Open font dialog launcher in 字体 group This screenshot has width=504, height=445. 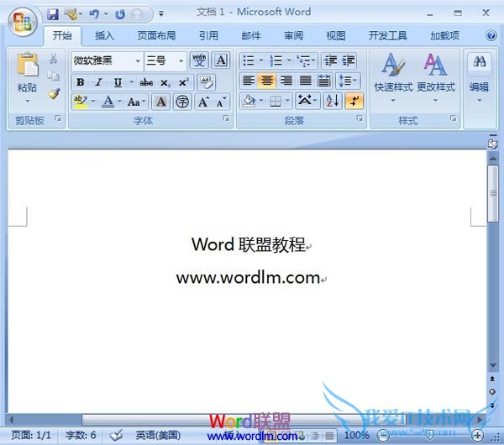click(226, 118)
